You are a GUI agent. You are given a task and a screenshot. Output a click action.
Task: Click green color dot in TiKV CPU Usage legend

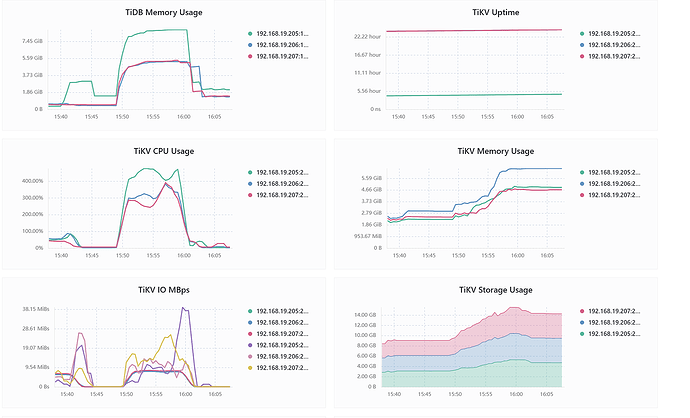(x=250, y=172)
